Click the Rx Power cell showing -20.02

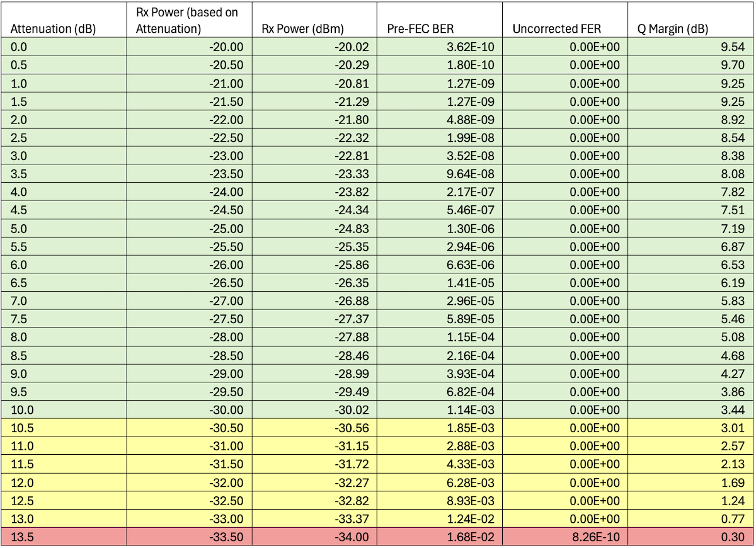click(x=314, y=47)
